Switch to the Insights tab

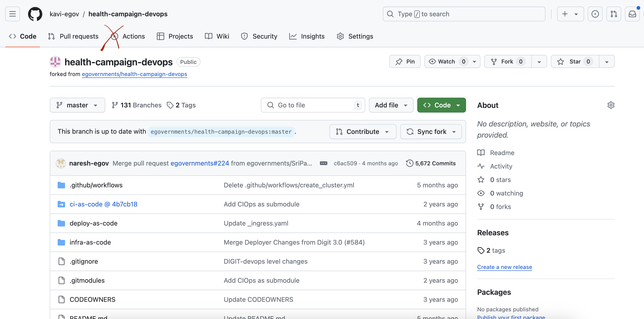(312, 36)
